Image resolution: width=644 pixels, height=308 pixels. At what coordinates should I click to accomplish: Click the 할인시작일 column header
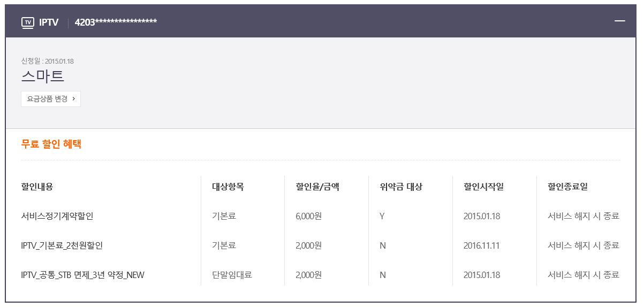pos(483,187)
